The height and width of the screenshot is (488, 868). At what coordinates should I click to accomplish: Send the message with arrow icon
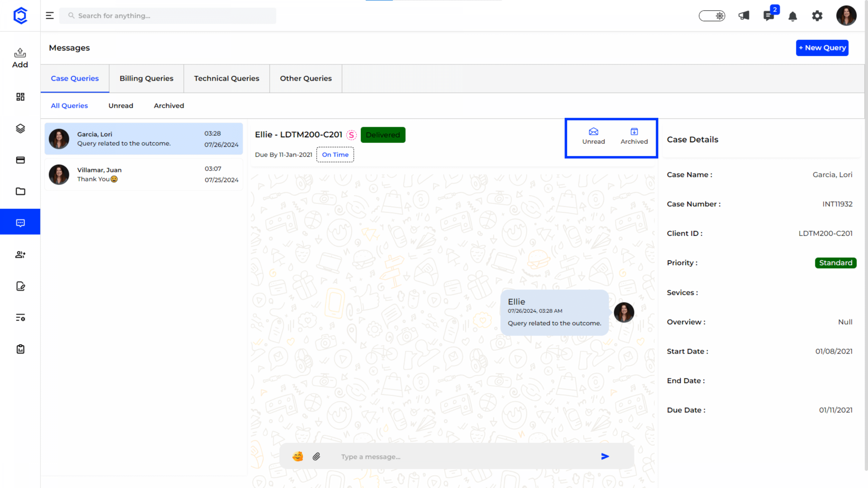coord(605,456)
